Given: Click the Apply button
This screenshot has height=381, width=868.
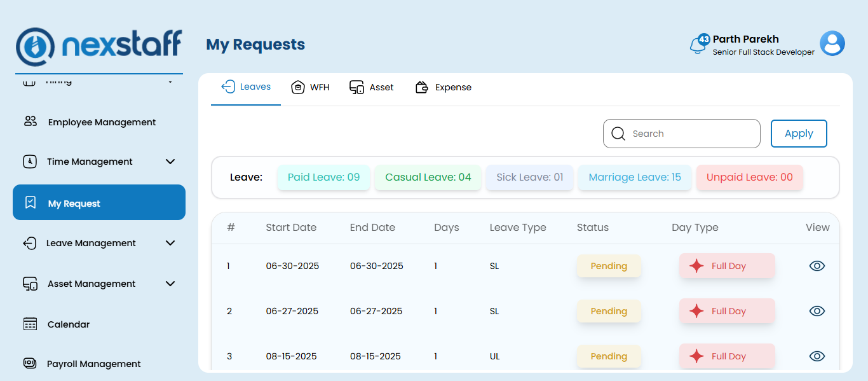Looking at the screenshot, I should click(799, 134).
